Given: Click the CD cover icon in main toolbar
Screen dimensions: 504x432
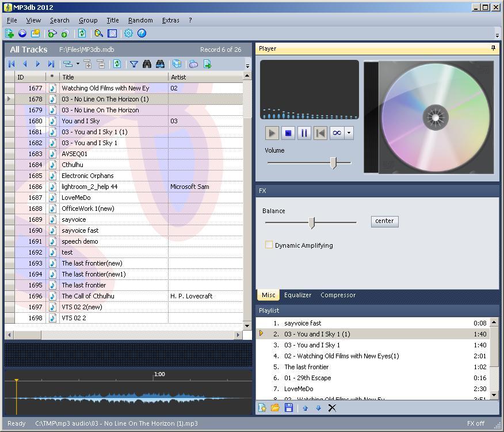Looking at the screenshot, I should 112,33.
